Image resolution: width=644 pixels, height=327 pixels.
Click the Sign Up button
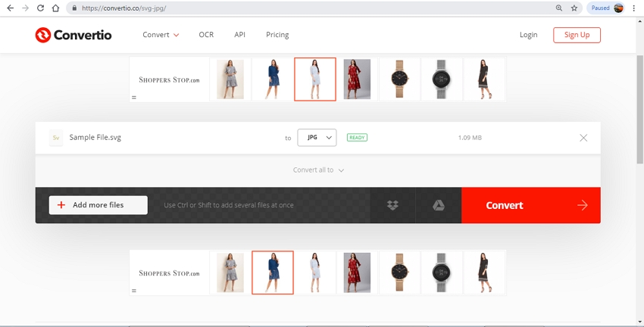(x=577, y=35)
